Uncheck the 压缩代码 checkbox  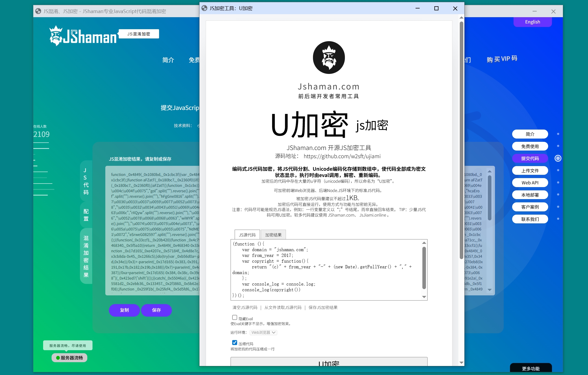click(234, 343)
